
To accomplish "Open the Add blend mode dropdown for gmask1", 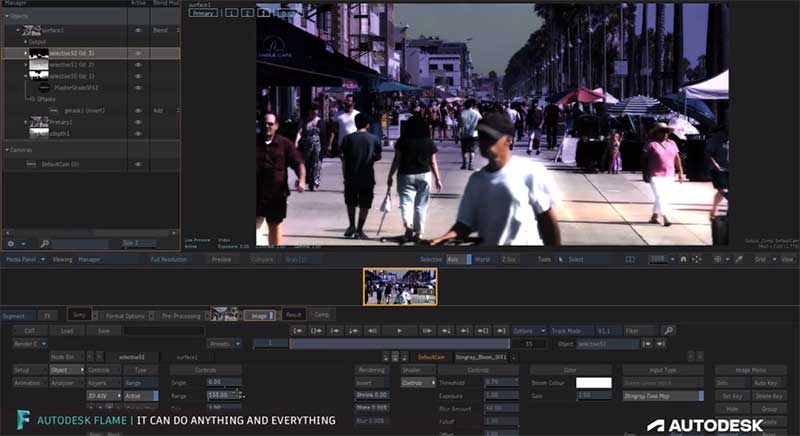I will coord(164,110).
